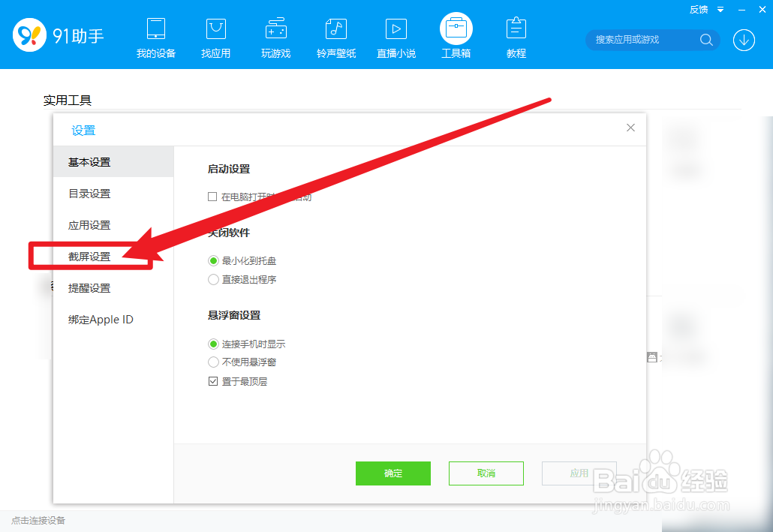Select 提醒设置 in settings sidebar
This screenshot has height=532, width=773.
(89, 287)
